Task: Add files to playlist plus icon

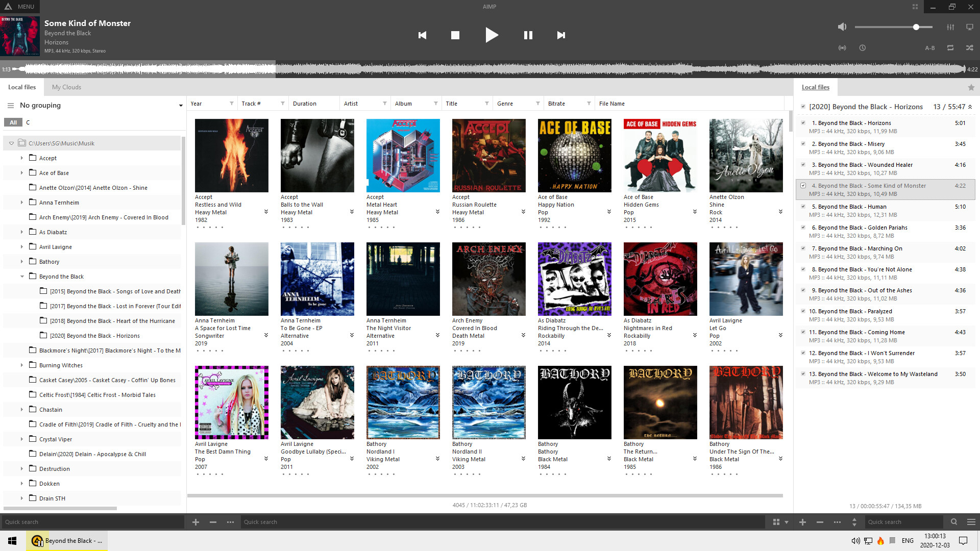Action: click(802, 522)
